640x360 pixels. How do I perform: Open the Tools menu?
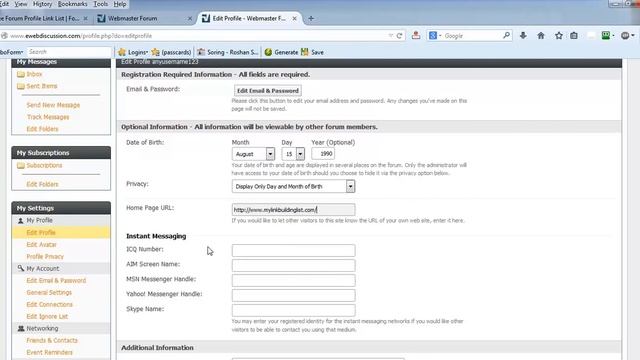[101, 4]
